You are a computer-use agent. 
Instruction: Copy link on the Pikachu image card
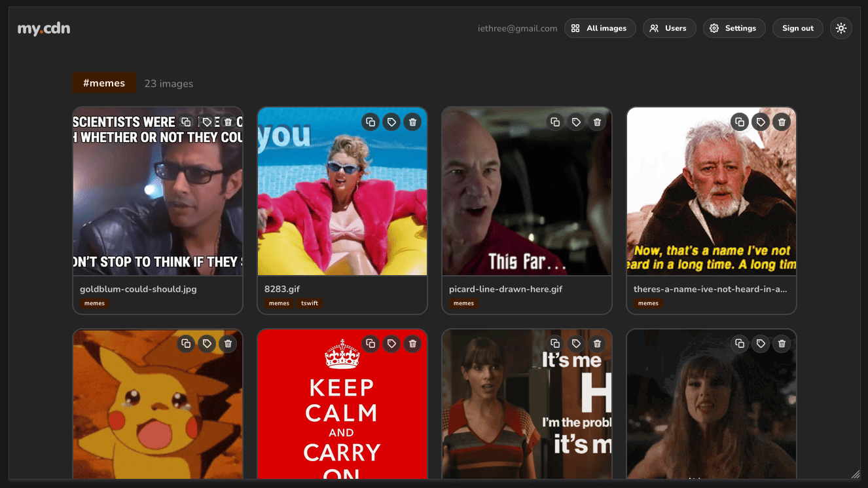pos(186,343)
